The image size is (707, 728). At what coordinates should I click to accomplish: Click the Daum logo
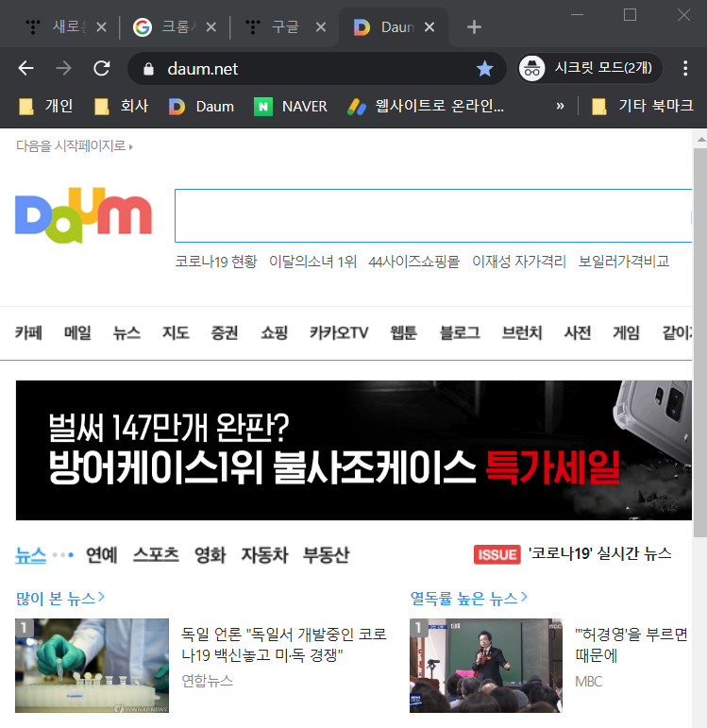pyautogui.click(x=84, y=215)
